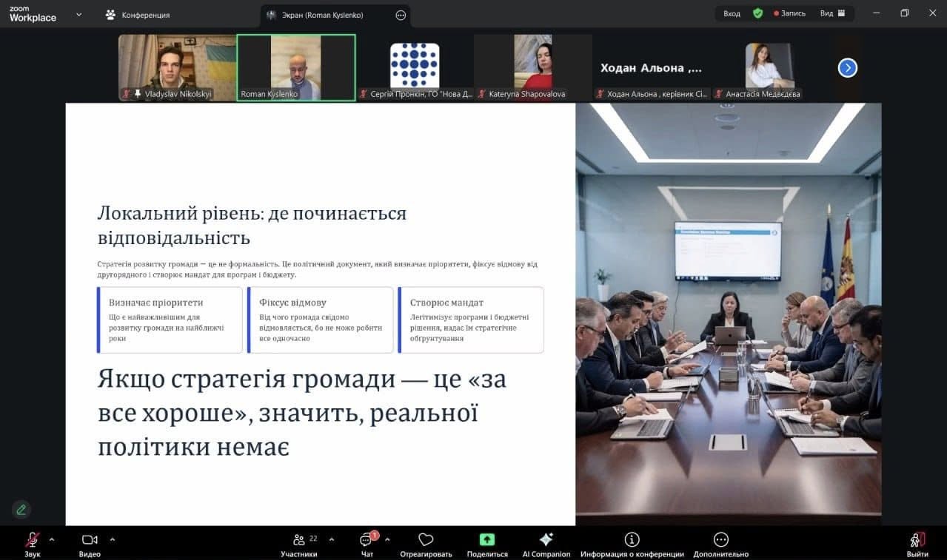Open the Вид view layout button

tap(832, 13)
